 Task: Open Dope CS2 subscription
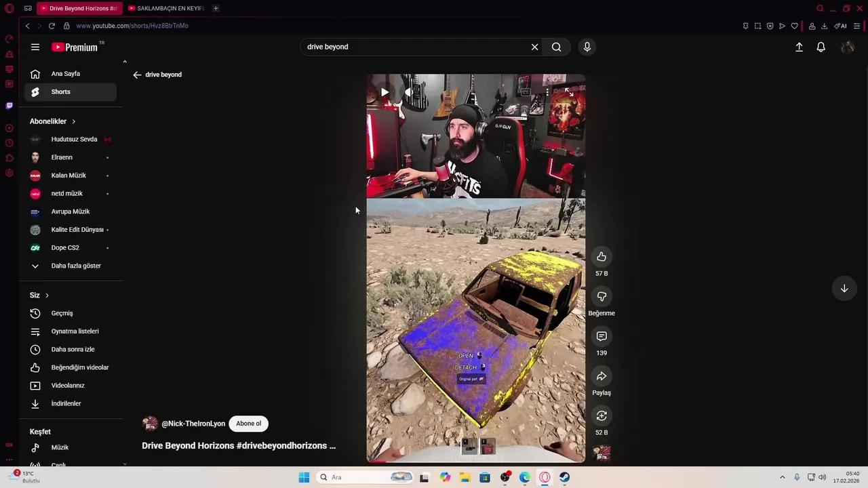tap(71, 247)
